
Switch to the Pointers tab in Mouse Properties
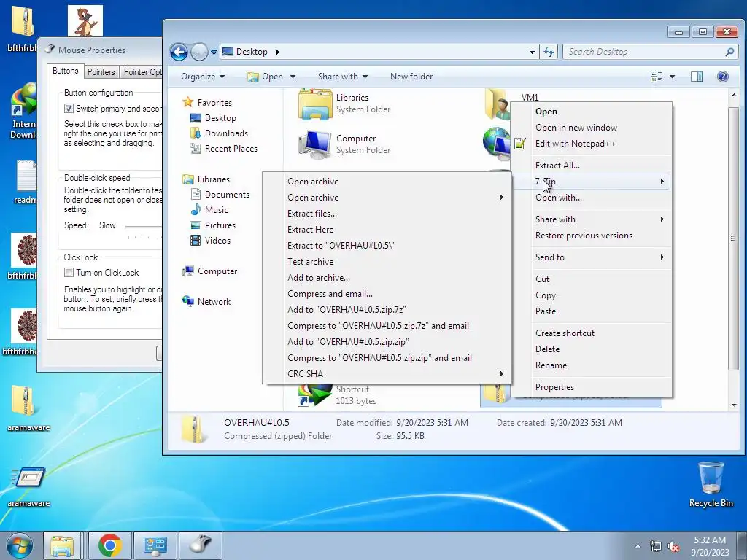(x=101, y=72)
